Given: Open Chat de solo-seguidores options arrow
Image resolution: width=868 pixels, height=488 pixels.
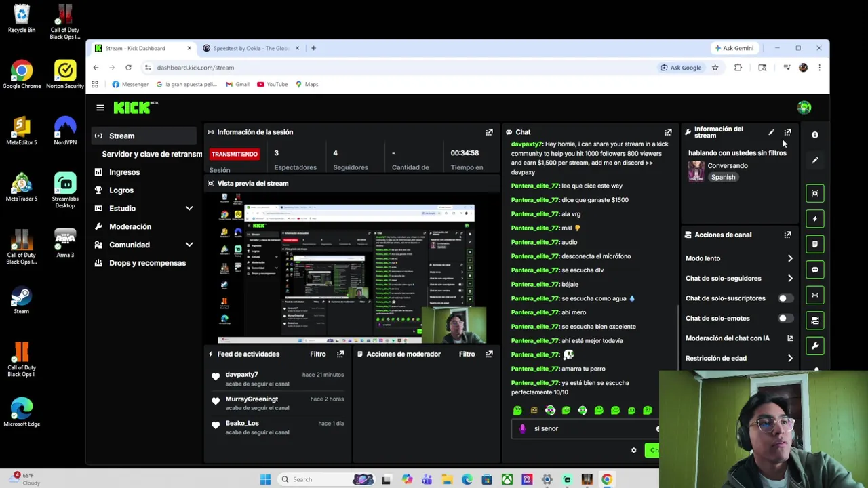Looking at the screenshot, I should 790,279.
